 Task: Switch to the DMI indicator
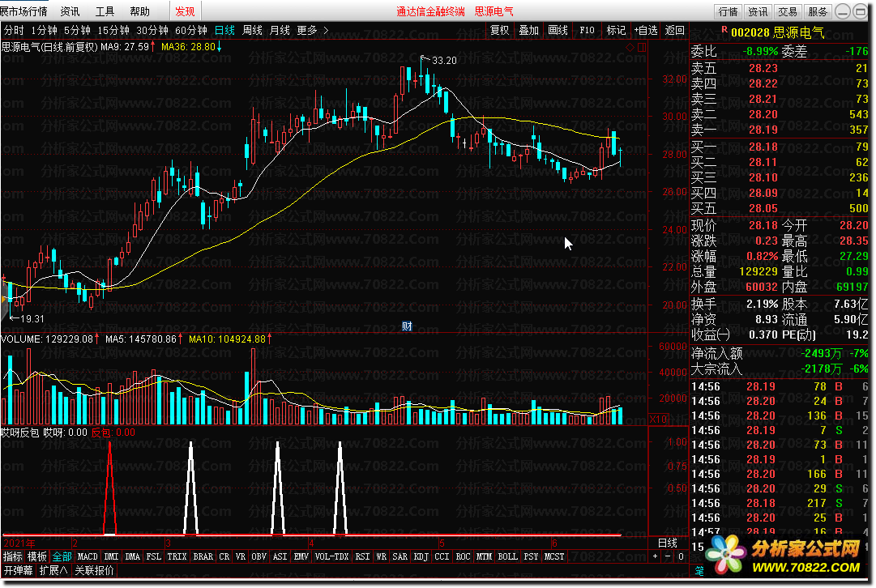tap(111, 556)
